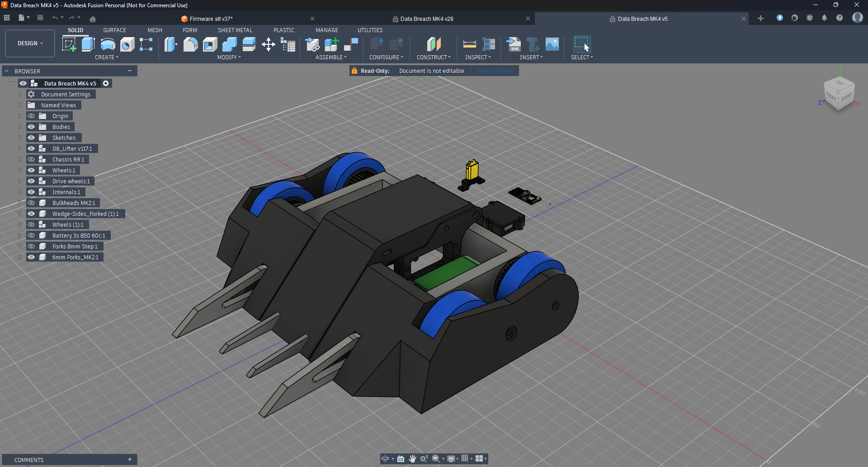Toggle visibility of Battery 3s 850 60c:1
868x467 pixels.
point(31,235)
